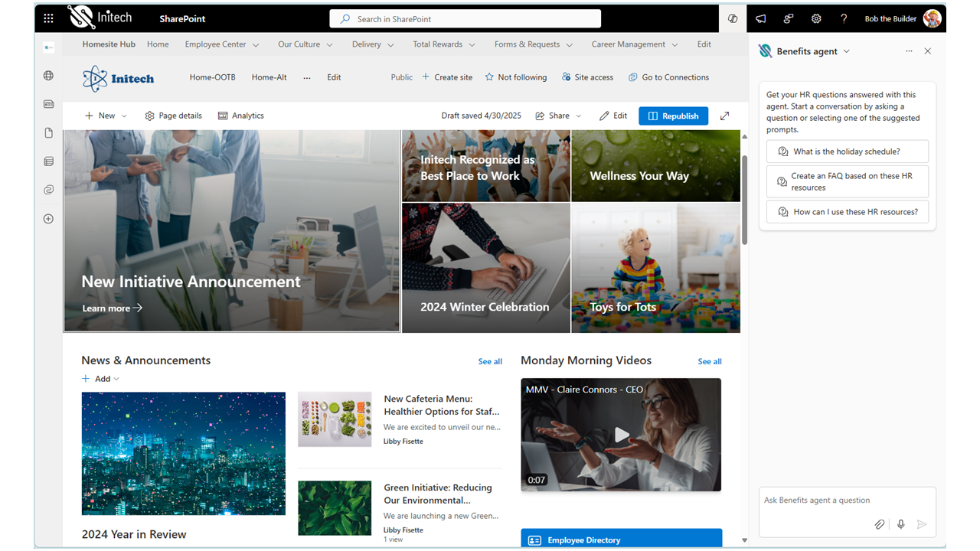Open the lists icon in the left rail

tap(48, 161)
